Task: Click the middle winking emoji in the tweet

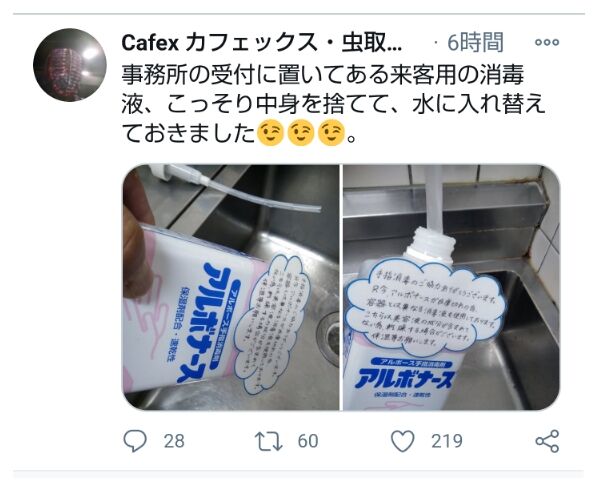Action: pyautogui.click(x=301, y=133)
